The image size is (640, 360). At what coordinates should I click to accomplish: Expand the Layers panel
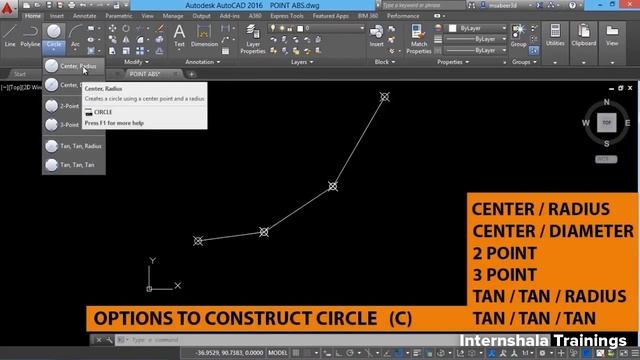coord(302,62)
